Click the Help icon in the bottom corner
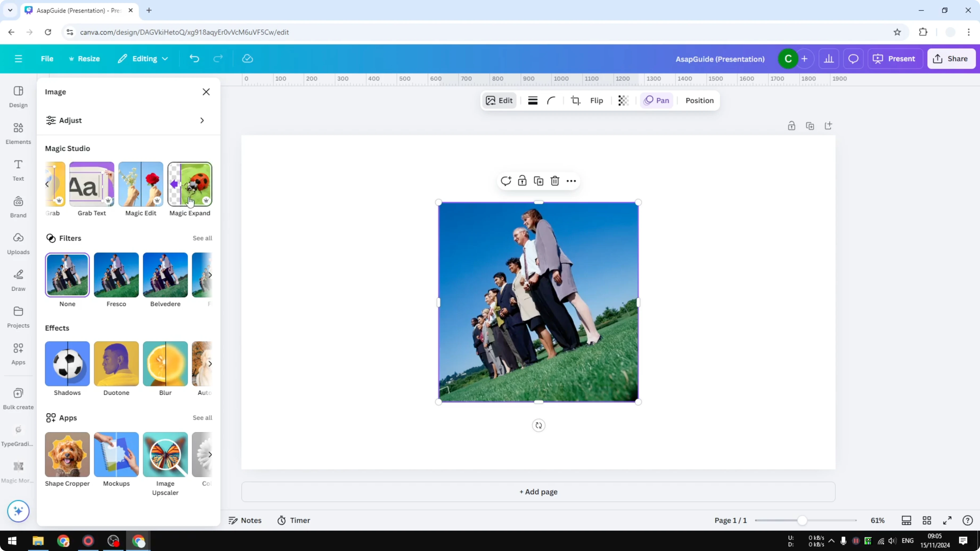Image resolution: width=980 pixels, height=551 pixels. 967,520
